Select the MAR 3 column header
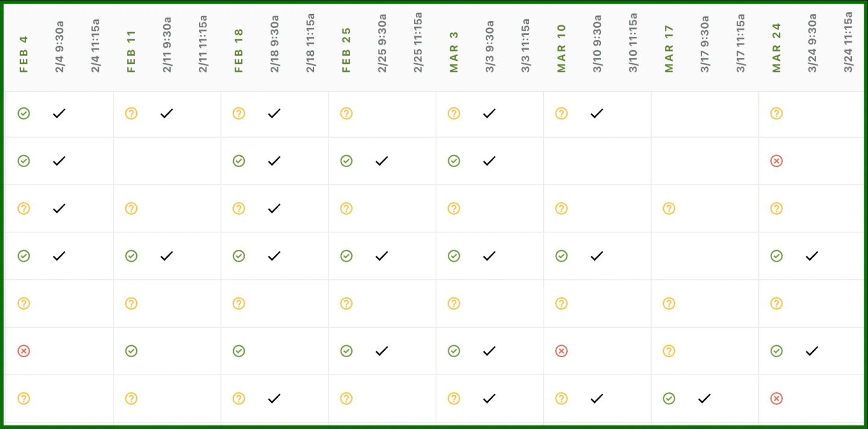The width and height of the screenshot is (868, 429). (454, 52)
